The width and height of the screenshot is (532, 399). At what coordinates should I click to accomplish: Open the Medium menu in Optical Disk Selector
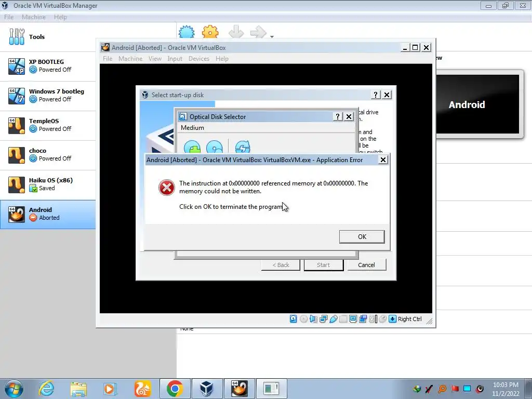[x=192, y=128]
